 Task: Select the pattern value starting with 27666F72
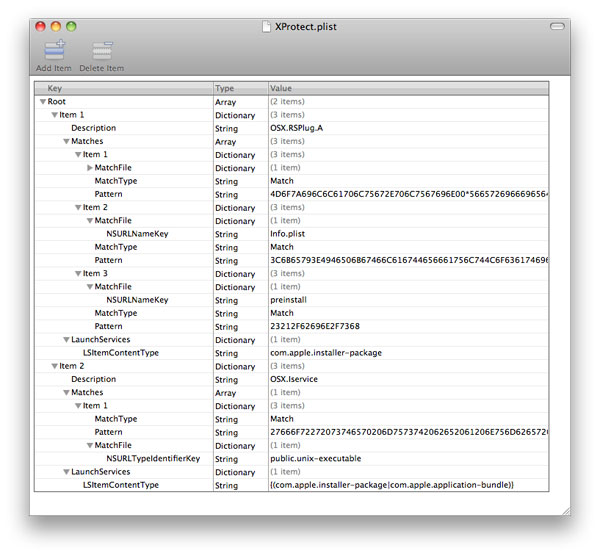(x=409, y=432)
